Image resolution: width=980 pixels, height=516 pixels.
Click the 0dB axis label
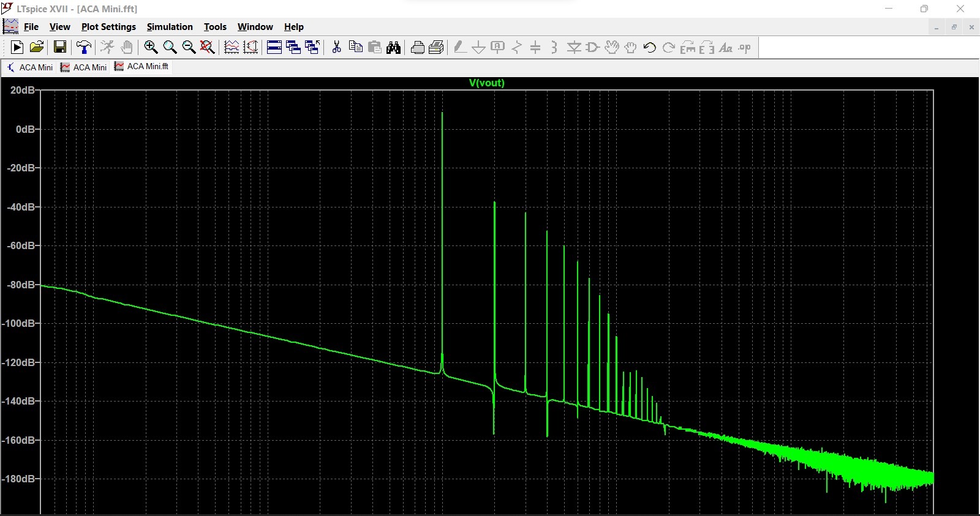tap(25, 129)
